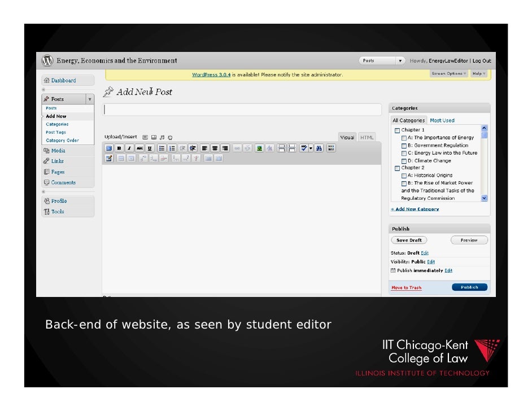This screenshot has height=411, width=532.
Task: Switch to the HTML editor tab
Action: pyautogui.click(x=367, y=137)
